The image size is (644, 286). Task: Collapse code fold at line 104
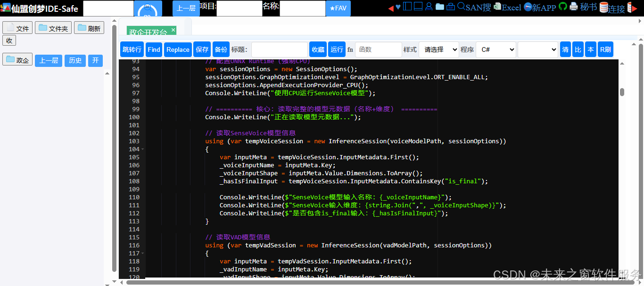pos(143,149)
